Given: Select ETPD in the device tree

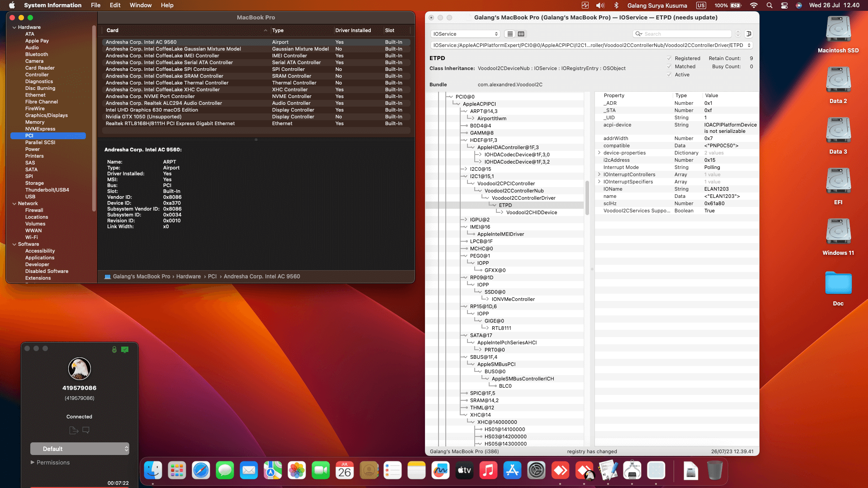Looking at the screenshot, I should pos(505,205).
